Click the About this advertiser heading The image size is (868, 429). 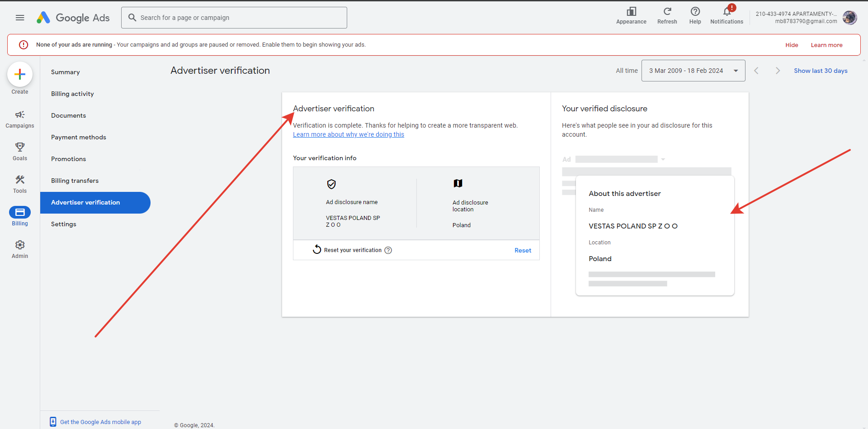(x=624, y=194)
